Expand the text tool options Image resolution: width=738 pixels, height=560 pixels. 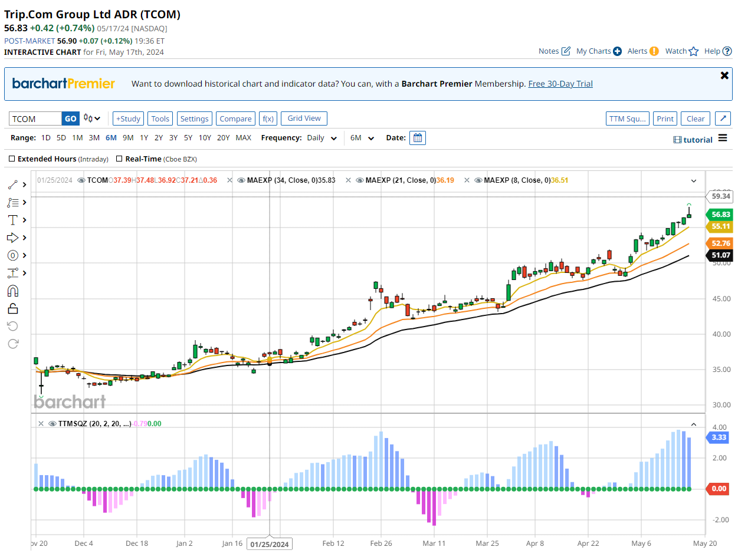click(24, 220)
